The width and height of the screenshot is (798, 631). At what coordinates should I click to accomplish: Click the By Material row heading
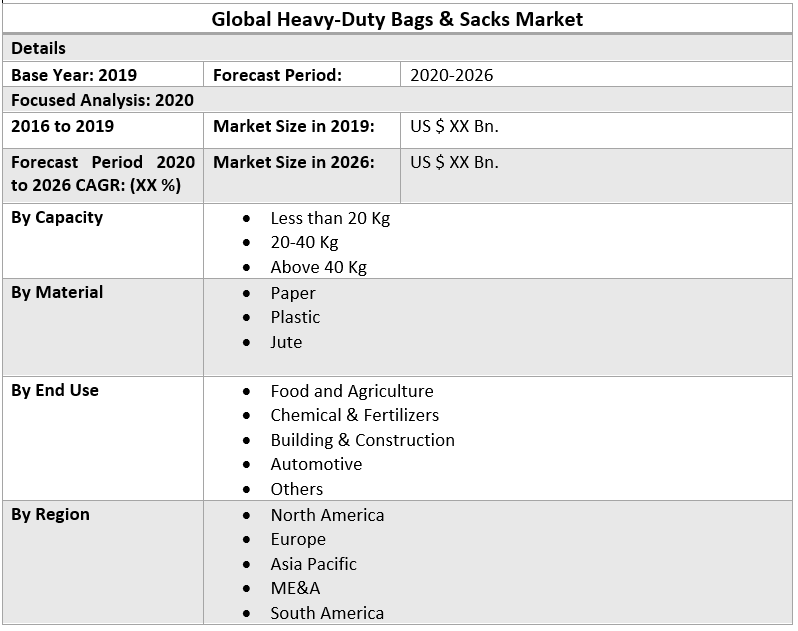tap(57, 292)
